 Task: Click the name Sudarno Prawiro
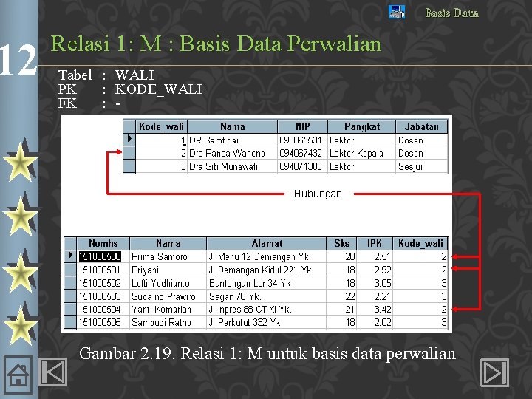click(163, 296)
